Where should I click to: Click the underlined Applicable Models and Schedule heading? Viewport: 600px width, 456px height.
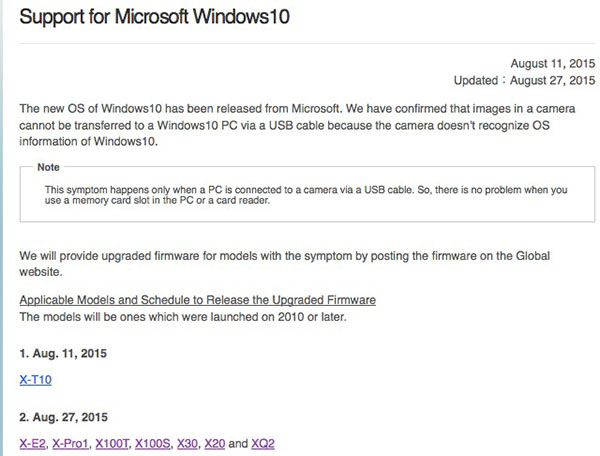(197, 300)
